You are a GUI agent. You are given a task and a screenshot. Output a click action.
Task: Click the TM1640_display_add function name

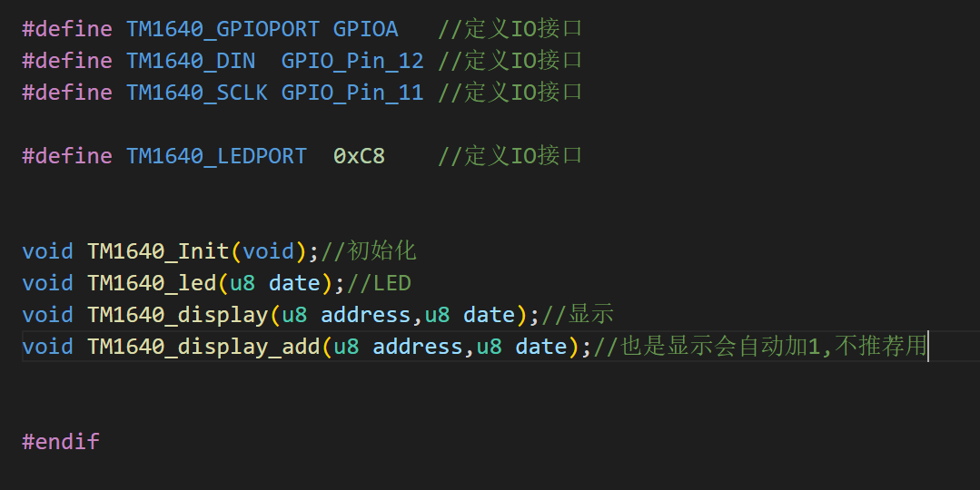(x=203, y=347)
